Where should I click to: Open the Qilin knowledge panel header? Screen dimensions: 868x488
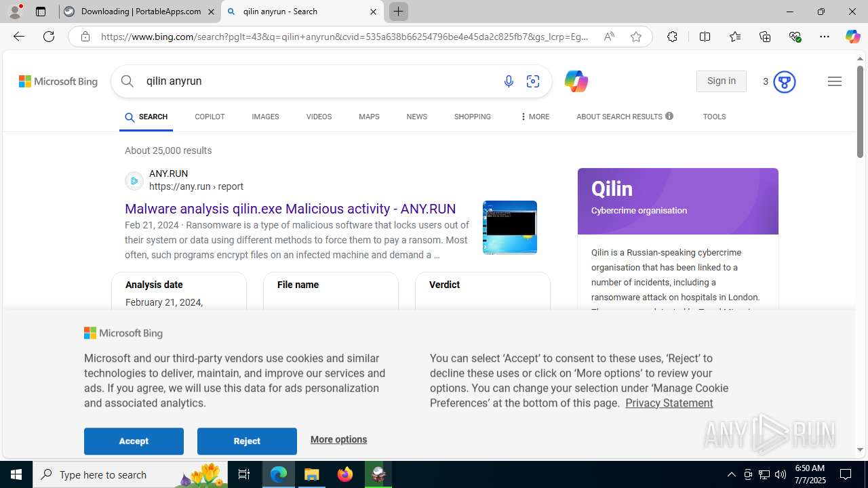click(x=678, y=201)
